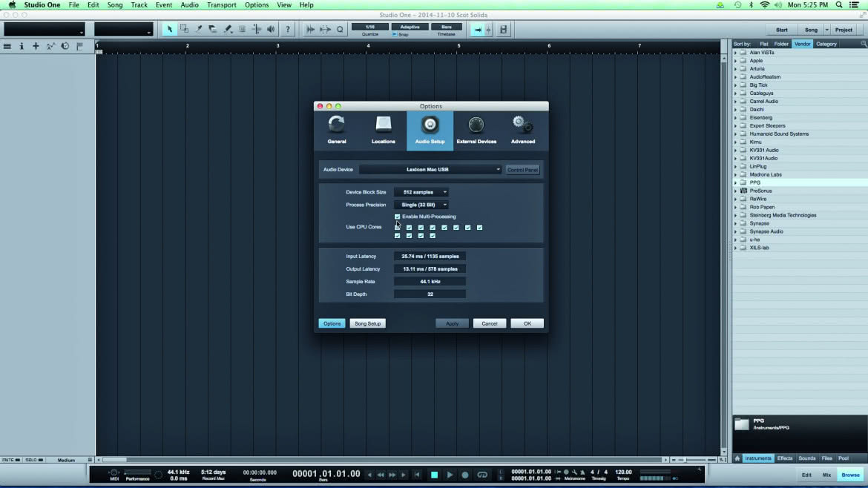Screen dimensions: 868x488
Task: Open macOS Spotlight search
Action: pyautogui.click(x=839, y=5)
